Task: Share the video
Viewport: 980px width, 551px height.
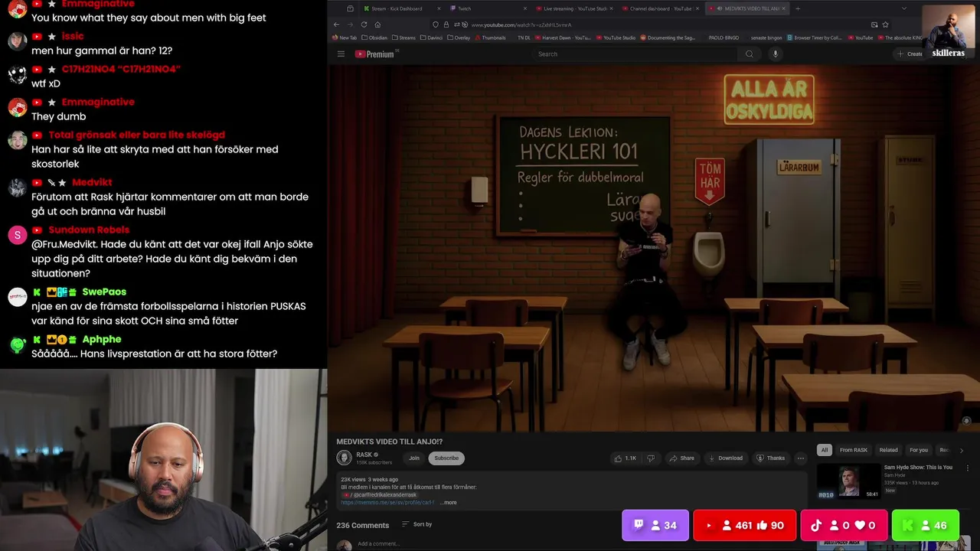Action: (x=681, y=458)
